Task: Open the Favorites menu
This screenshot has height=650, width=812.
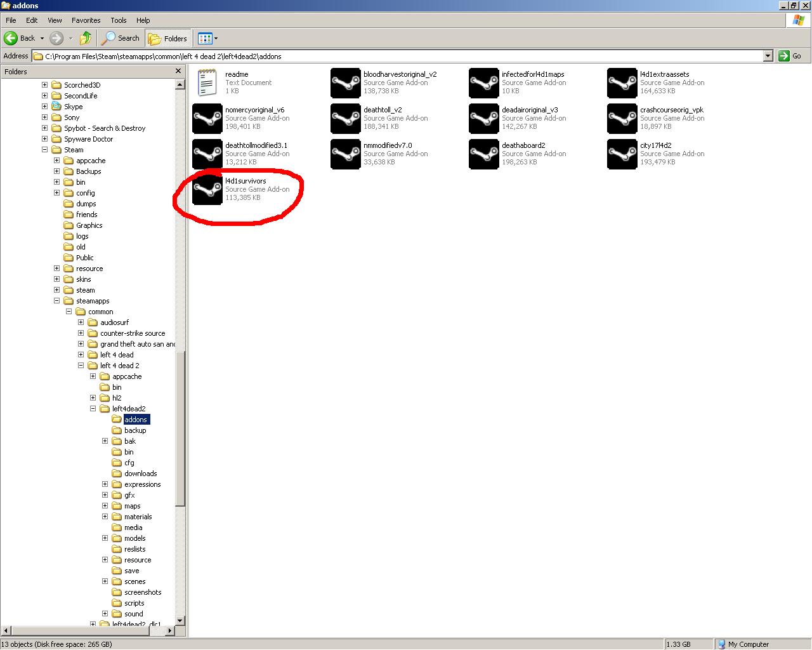Action: click(86, 20)
